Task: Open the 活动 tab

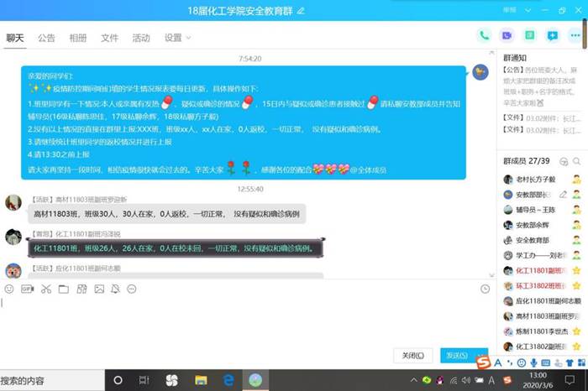Action: 141,38
